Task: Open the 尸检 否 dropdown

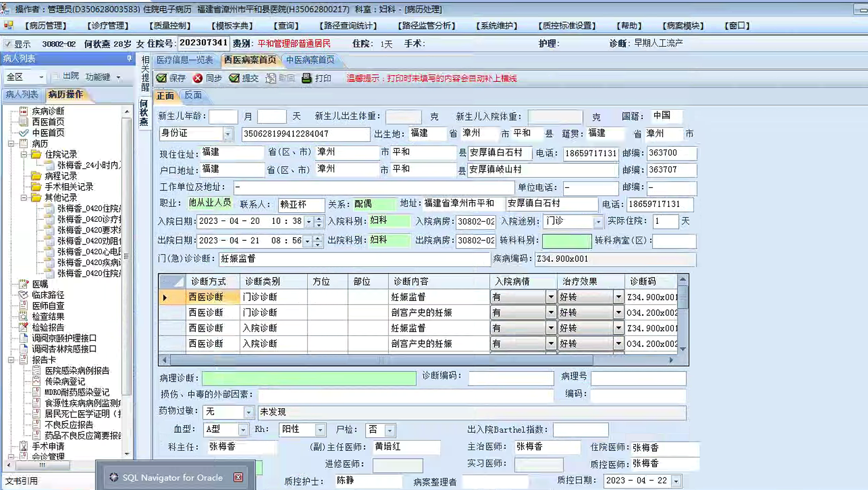Action: (389, 430)
